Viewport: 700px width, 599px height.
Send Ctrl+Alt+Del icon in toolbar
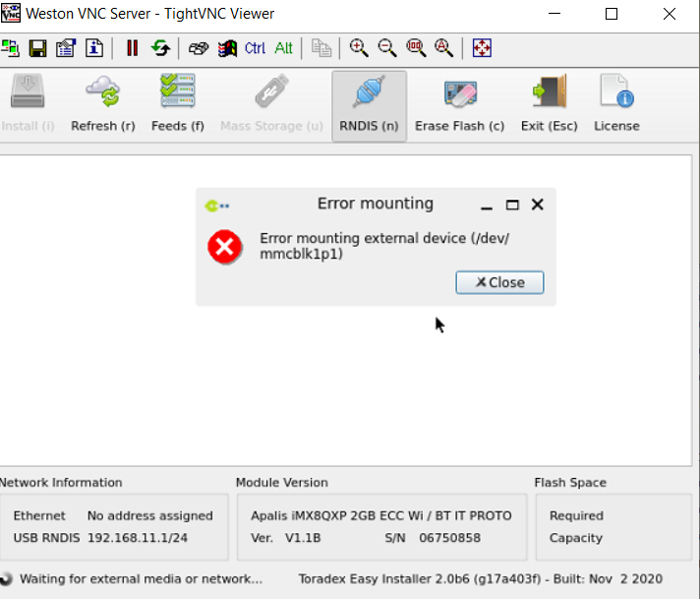coord(199,48)
